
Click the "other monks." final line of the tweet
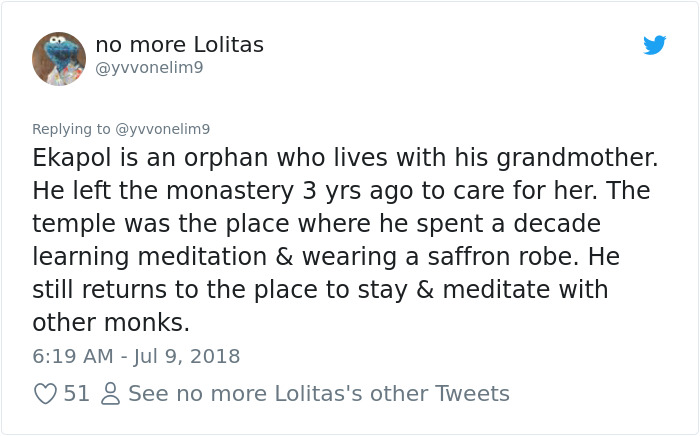coord(111,323)
